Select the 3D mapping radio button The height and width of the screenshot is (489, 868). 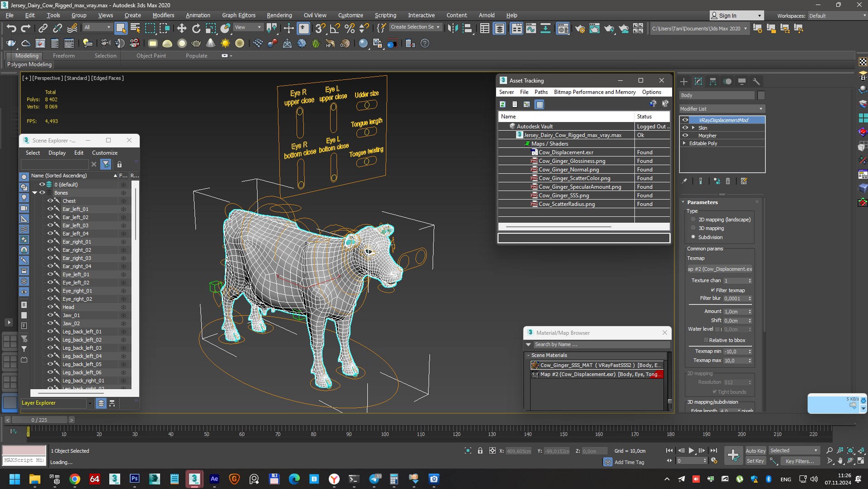pyautogui.click(x=693, y=228)
